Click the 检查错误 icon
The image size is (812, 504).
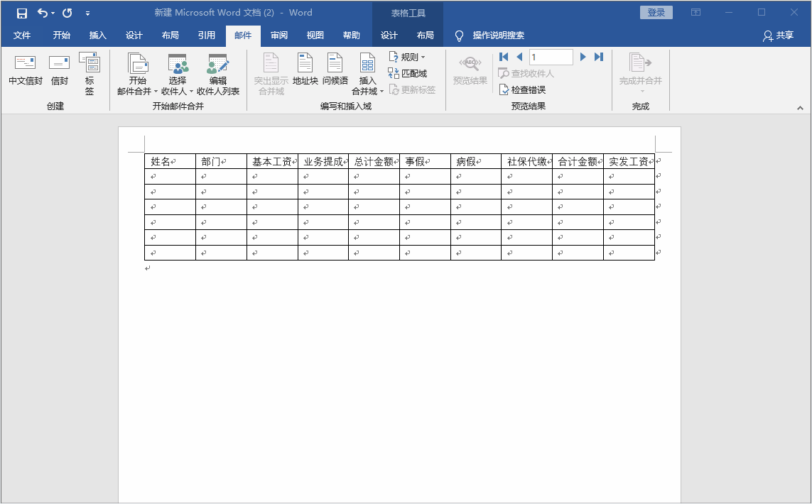pos(521,89)
